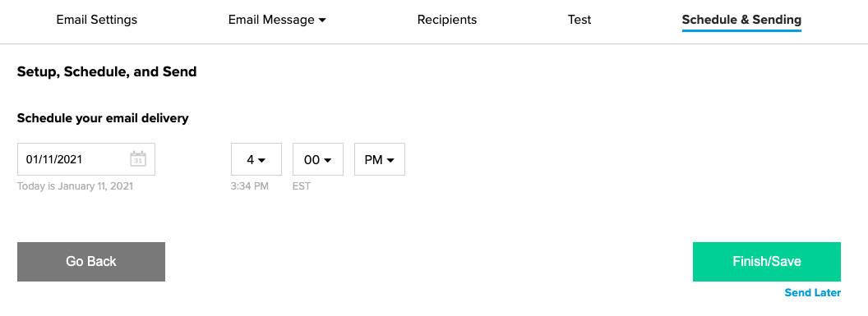Click the Schedule & Sending tab

pos(741,20)
